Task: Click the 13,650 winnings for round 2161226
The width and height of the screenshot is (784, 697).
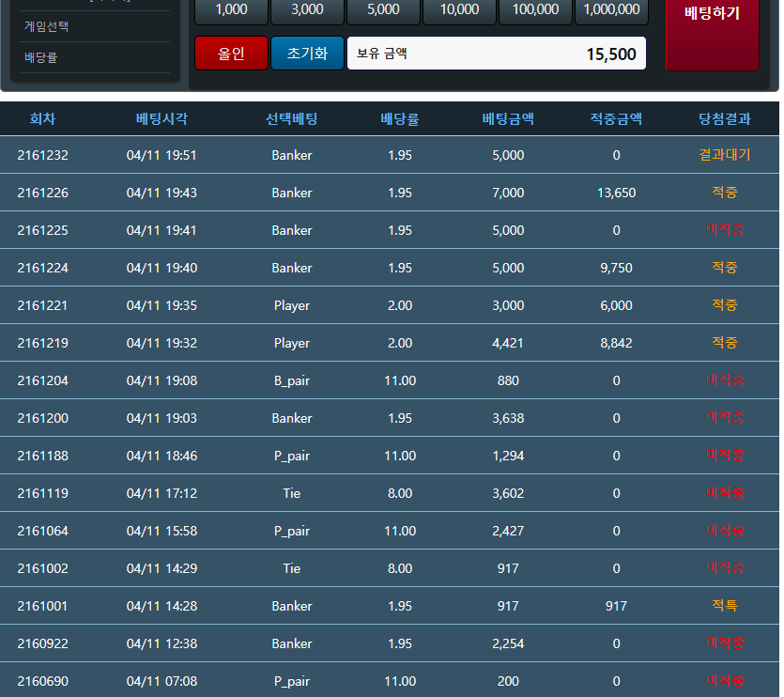Action: pyautogui.click(x=616, y=193)
